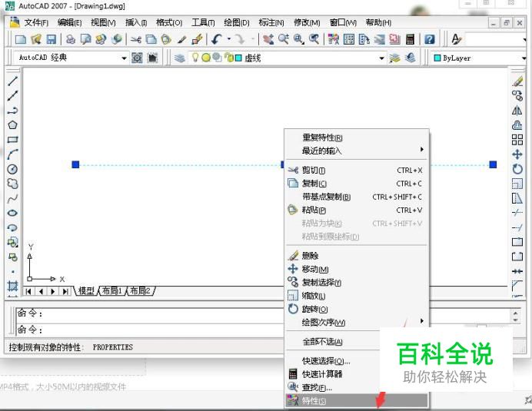Open the undo history dropdown arrow
The width and height of the screenshot is (532, 411).
228,39
